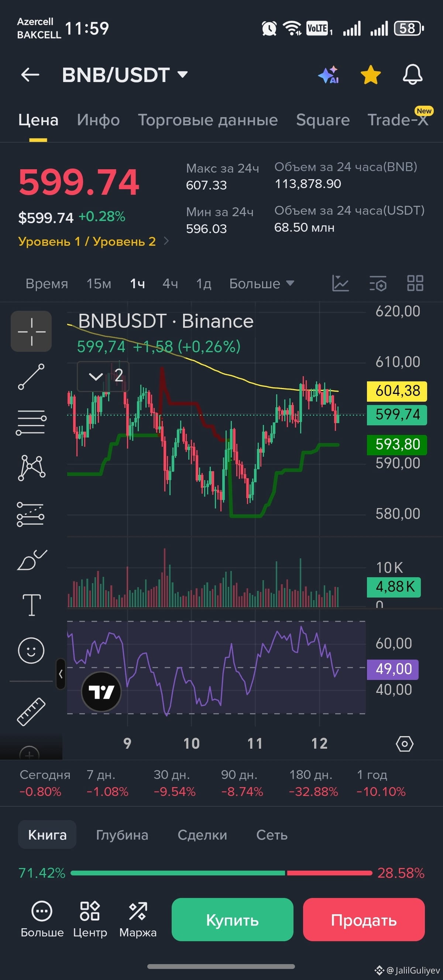The height and width of the screenshot is (980, 443).
Task: Tap the alarm clock status icon
Action: pos(269,28)
